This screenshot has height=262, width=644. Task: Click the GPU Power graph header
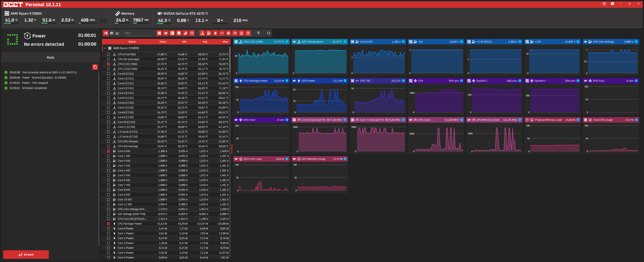(320, 81)
